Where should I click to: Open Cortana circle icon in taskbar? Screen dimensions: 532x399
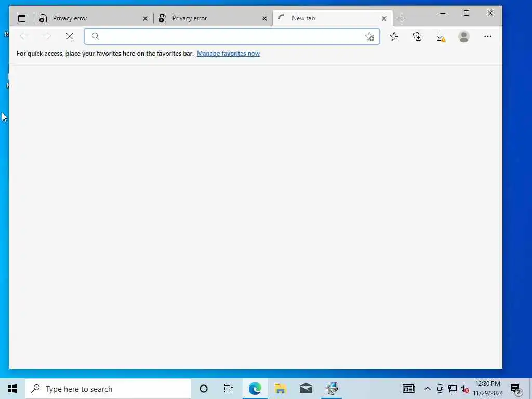(x=204, y=389)
